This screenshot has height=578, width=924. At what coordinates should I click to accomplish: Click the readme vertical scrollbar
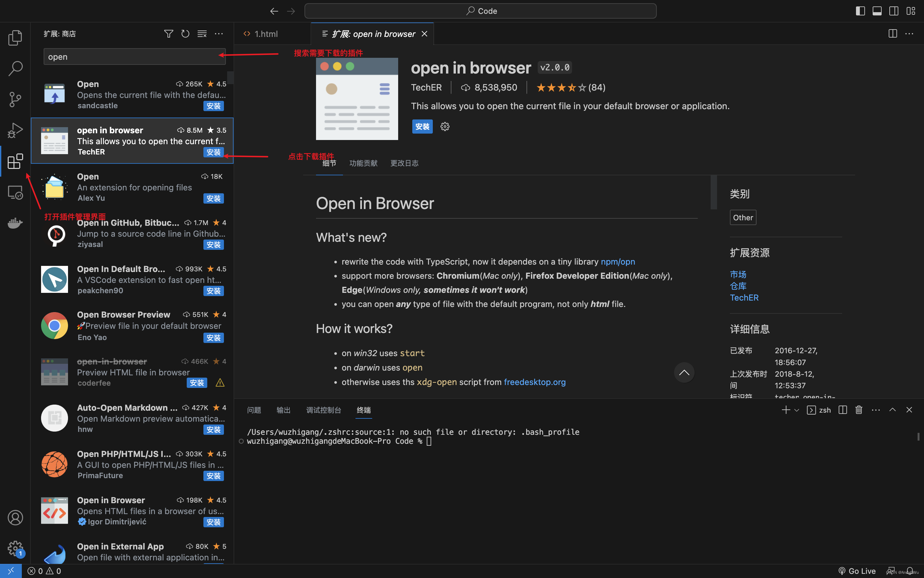[713, 192]
